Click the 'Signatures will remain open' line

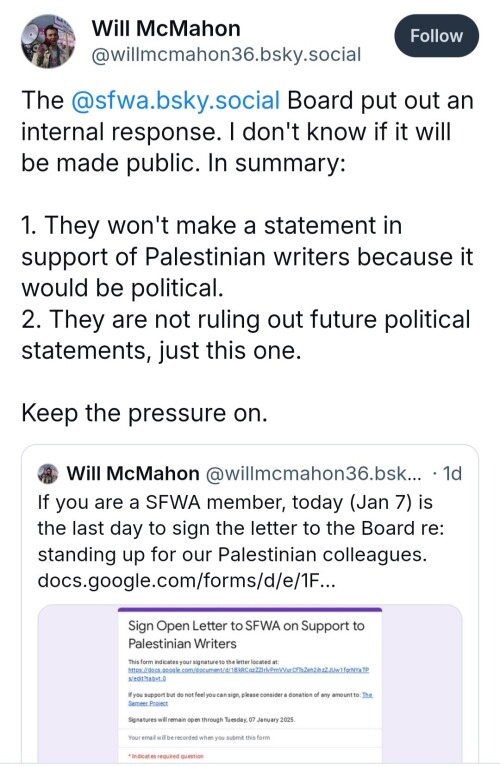coord(211,720)
